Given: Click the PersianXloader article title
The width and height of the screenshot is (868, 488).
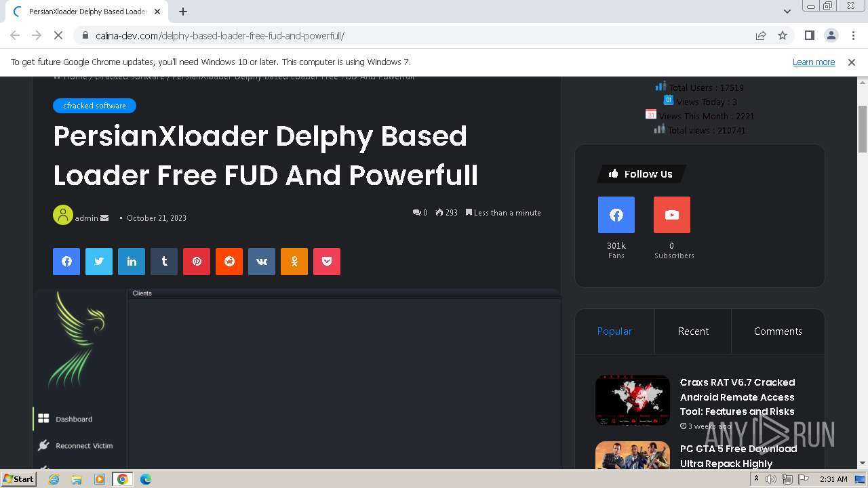Looking at the screenshot, I should [x=266, y=155].
